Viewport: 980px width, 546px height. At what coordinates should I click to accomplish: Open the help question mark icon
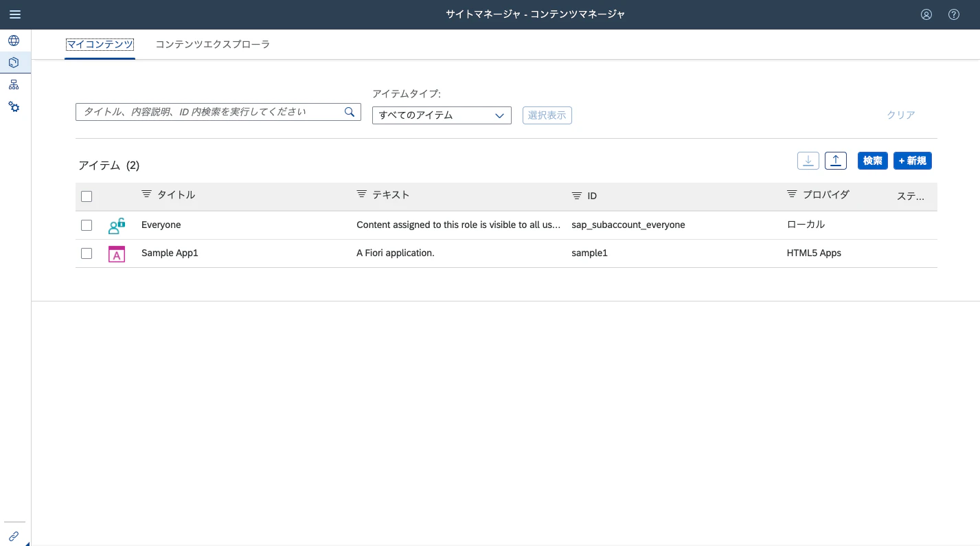pyautogui.click(x=954, y=14)
